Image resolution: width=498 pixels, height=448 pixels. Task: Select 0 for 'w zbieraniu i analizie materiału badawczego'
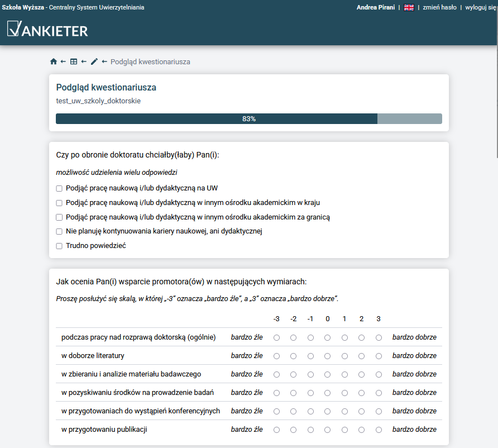pyautogui.click(x=328, y=374)
